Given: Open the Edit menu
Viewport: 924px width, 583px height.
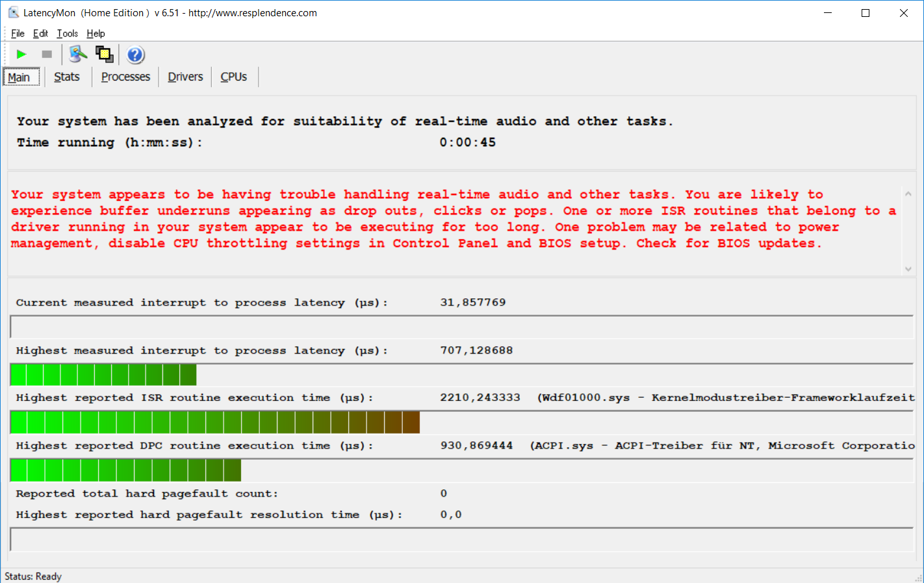Looking at the screenshot, I should [x=40, y=34].
